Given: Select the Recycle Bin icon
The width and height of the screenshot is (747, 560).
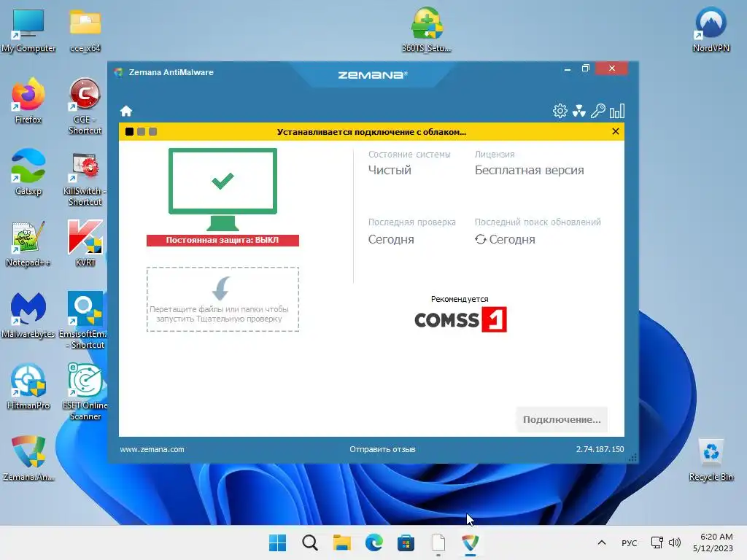Looking at the screenshot, I should (711, 459).
